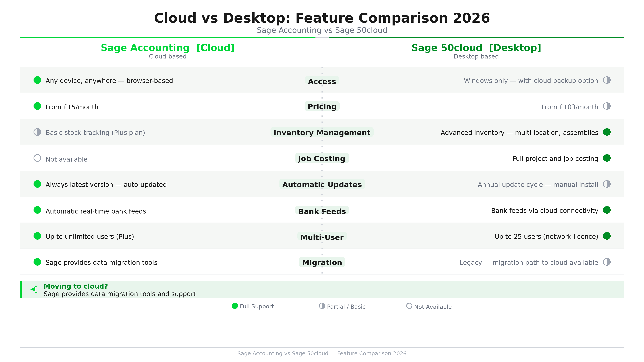Screen dimensions: 644x362
Task: Click the Full Support legend dot
Action: point(235,306)
